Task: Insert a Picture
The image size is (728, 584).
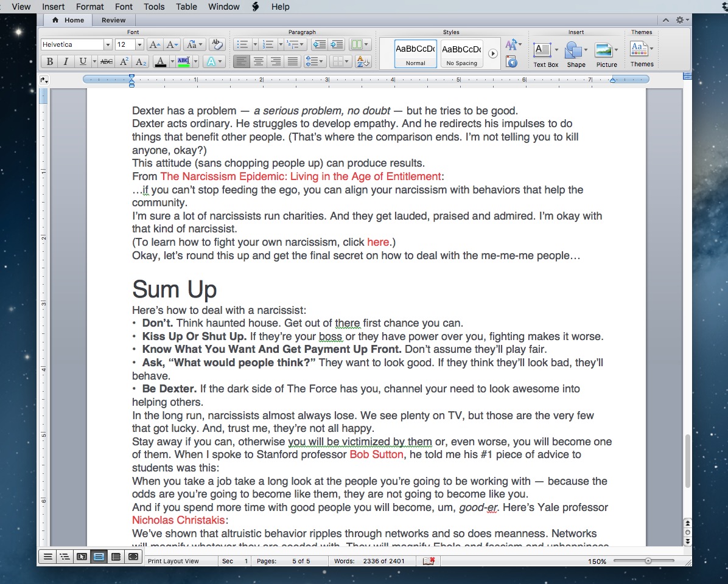Action: tap(606, 55)
